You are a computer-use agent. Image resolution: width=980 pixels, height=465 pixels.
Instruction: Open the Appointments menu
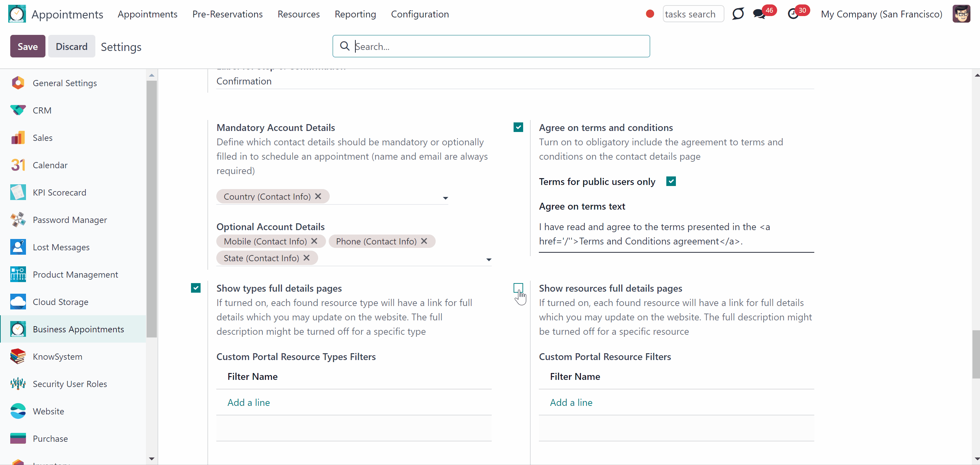coord(147,14)
